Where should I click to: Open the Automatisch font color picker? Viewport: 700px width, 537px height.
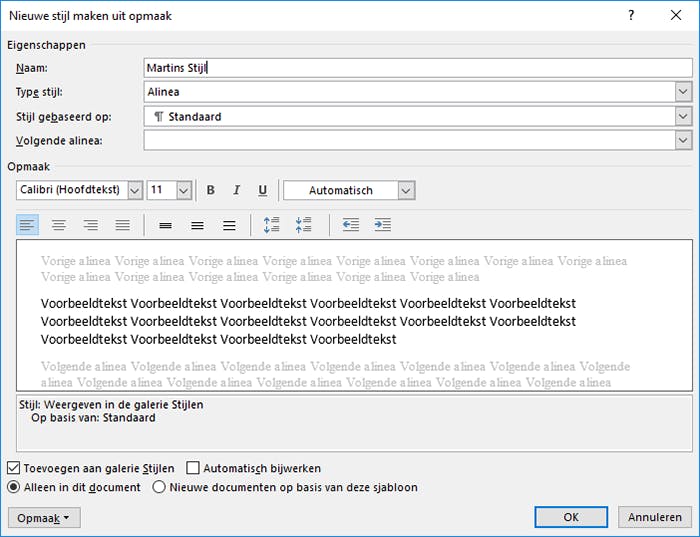406,190
